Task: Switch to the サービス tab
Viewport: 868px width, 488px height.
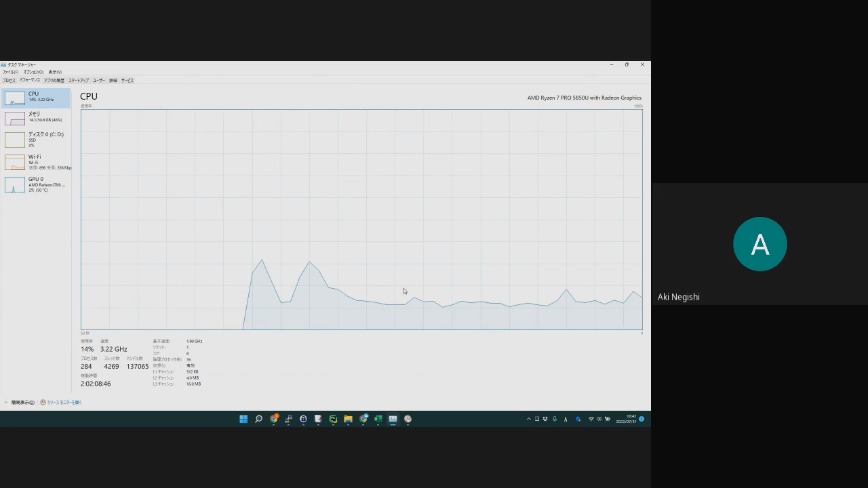Action: (x=127, y=80)
